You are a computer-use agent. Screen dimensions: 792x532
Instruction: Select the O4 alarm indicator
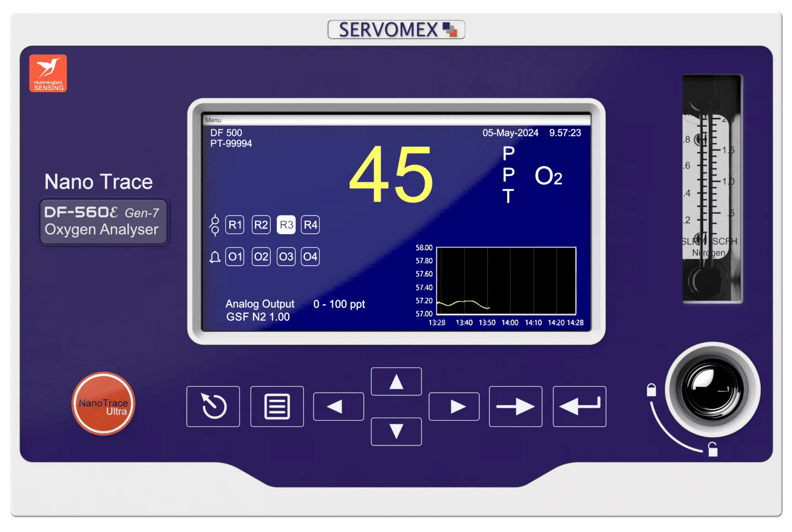311,257
